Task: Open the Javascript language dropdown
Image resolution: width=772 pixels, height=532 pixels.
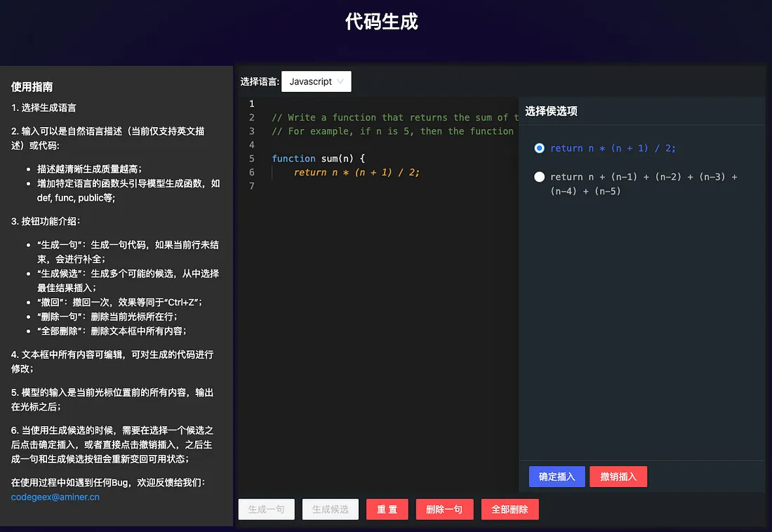Action: tap(316, 81)
